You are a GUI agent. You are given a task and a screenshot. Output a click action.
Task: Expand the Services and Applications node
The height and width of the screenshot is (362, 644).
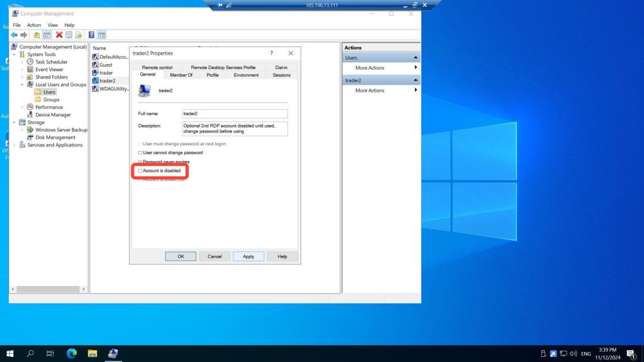(x=14, y=145)
